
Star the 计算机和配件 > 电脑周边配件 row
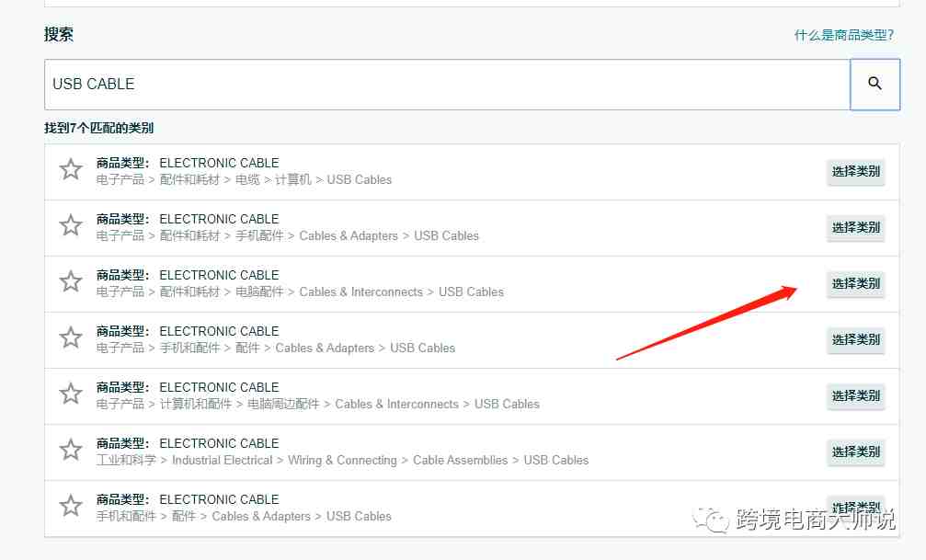pyautogui.click(x=71, y=394)
